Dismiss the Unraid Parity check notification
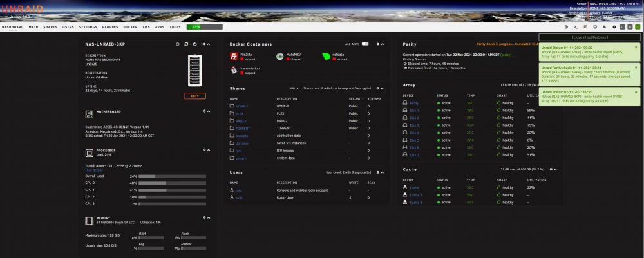644x258 pixels. coord(636,68)
